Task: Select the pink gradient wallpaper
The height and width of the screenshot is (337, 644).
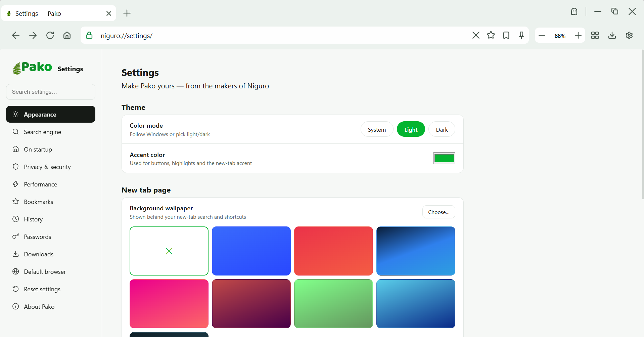Action: pos(169,304)
